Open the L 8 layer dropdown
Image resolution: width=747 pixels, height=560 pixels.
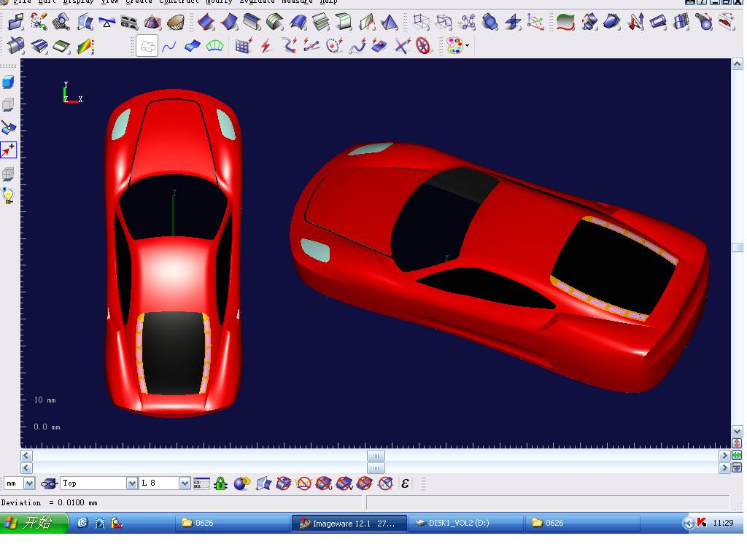click(x=185, y=483)
